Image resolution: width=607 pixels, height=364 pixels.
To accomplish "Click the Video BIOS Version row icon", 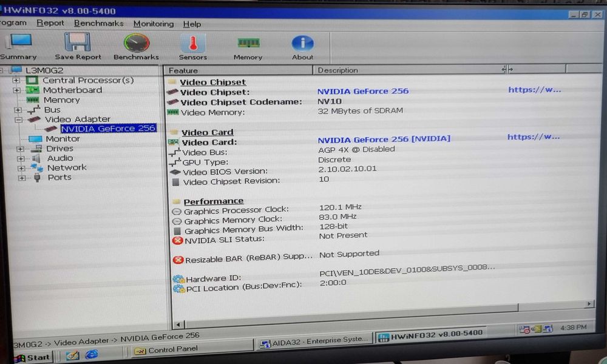I will [175, 172].
